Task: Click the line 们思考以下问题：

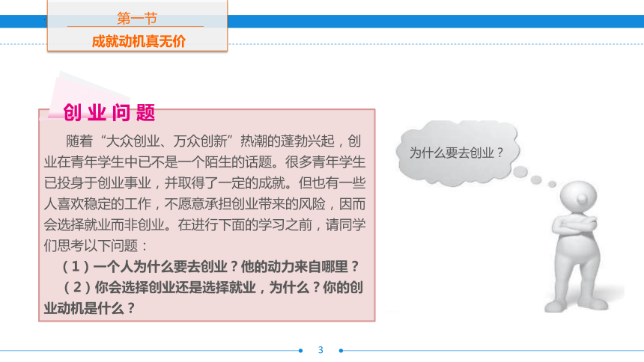Action: pos(96,246)
